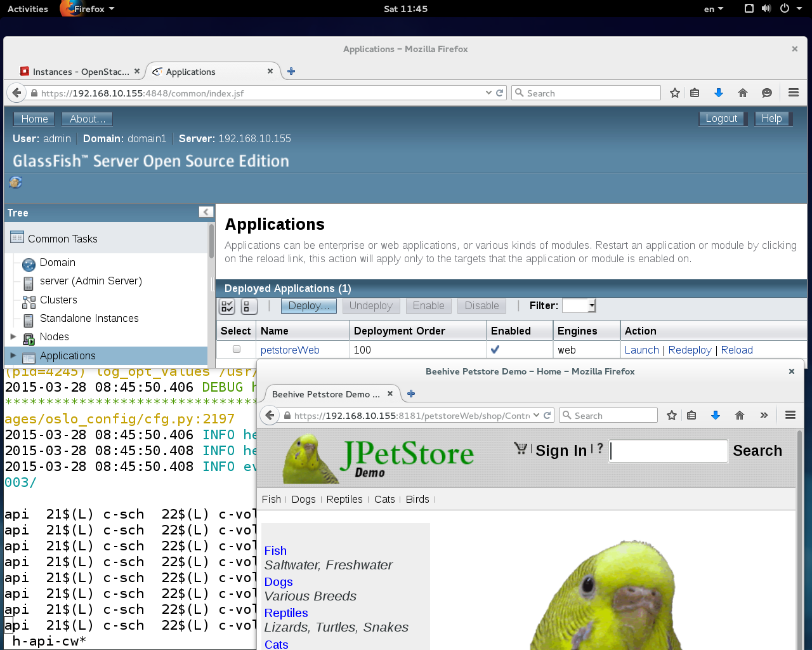Screen dimensions: 812x650
Task: Open the Firefox application menu in the top bar
Action: tap(88, 9)
